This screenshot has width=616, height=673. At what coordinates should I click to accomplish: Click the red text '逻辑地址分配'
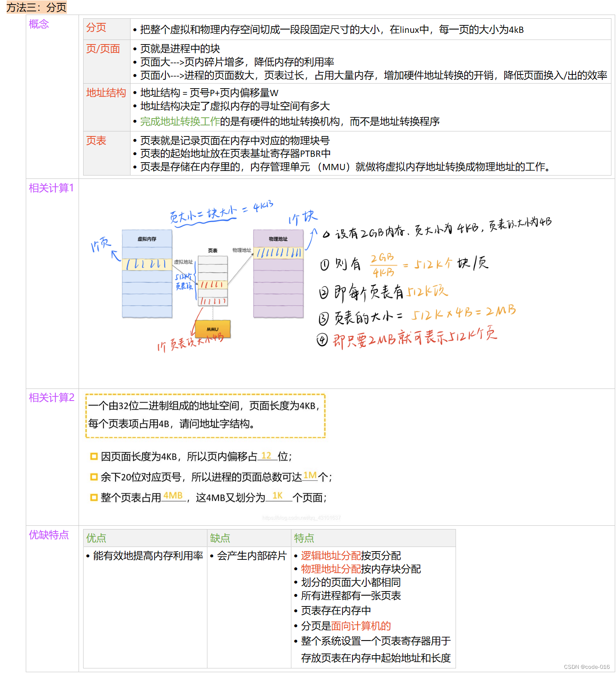pyautogui.click(x=331, y=556)
